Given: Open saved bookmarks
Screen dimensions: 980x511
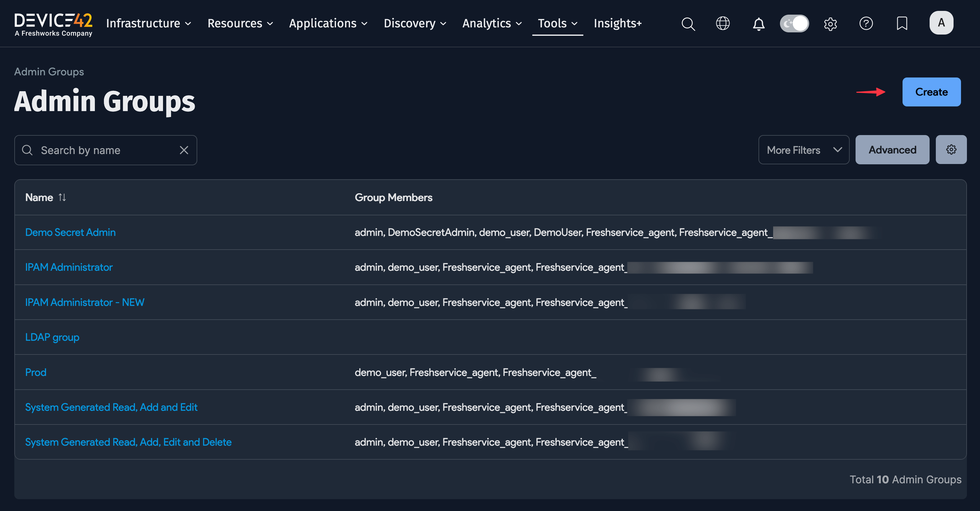Looking at the screenshot, I should (x=902, y=24).
